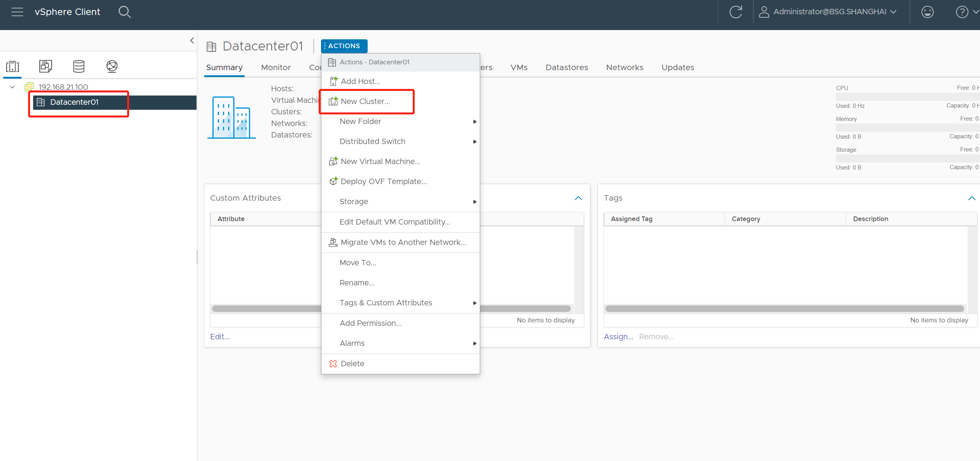980x461 pixels.
Task: Click the Tags table horizontal scrollbar
Action: pos(785,308)
